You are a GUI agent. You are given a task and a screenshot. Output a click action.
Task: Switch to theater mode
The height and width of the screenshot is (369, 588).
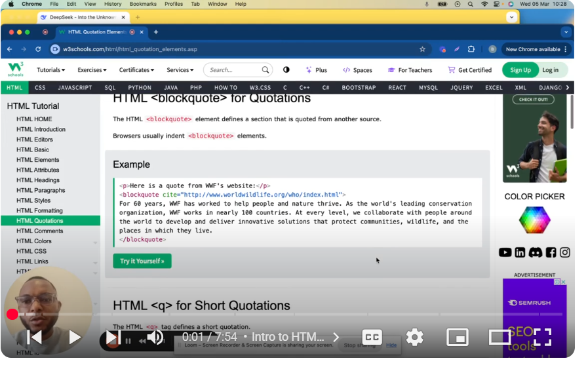pos(500,337)
